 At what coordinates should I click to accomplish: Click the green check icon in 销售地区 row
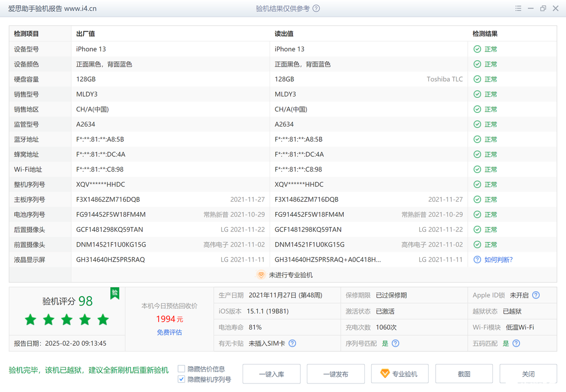click(x=477, y=109)
